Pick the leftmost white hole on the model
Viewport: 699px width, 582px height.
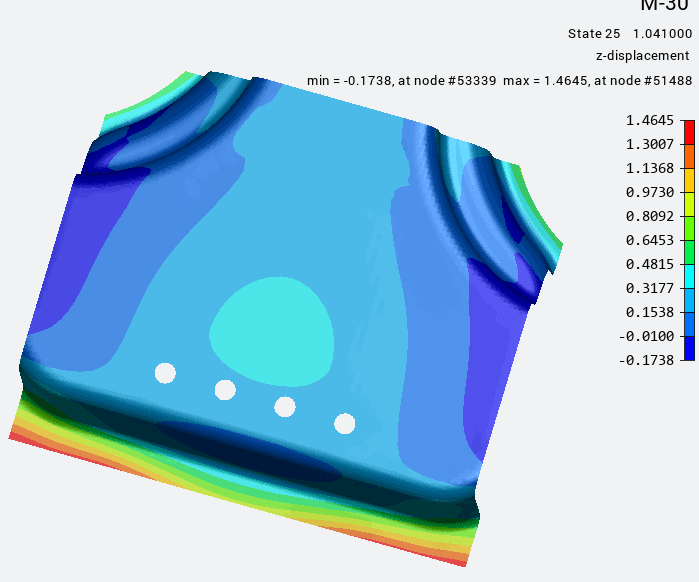click(165, 373)
